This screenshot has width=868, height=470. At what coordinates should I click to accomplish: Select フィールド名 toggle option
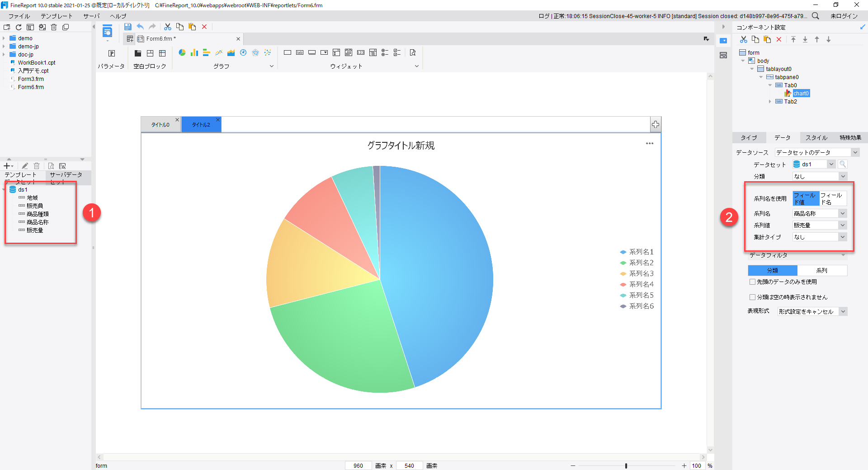point(833,198)
